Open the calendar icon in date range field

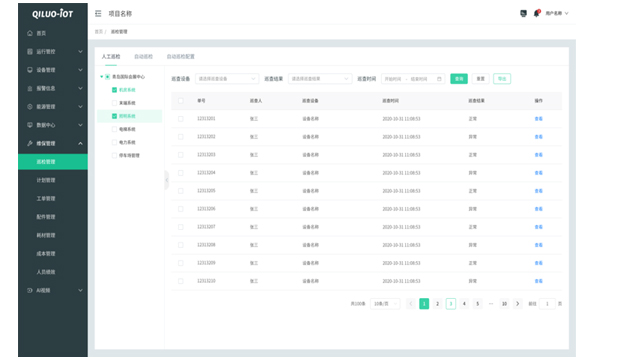tap(439, 79)
